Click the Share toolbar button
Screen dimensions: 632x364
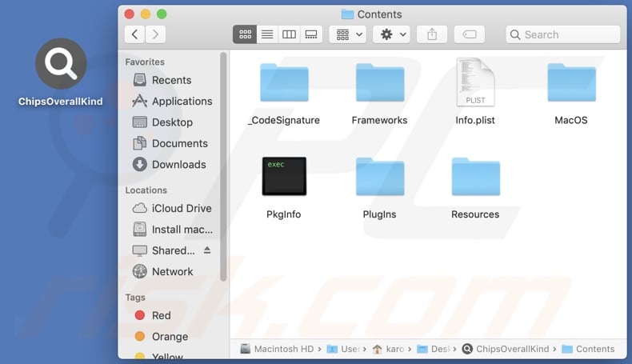point(432,34)
